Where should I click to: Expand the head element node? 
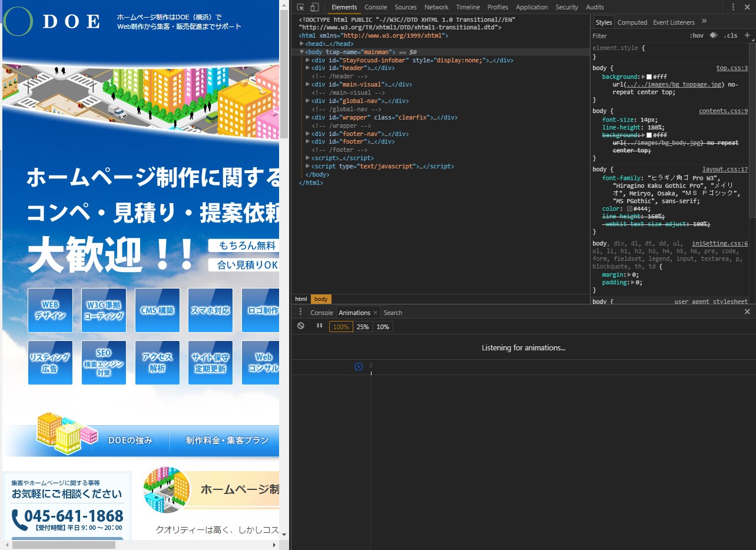[x=302, y=44]
